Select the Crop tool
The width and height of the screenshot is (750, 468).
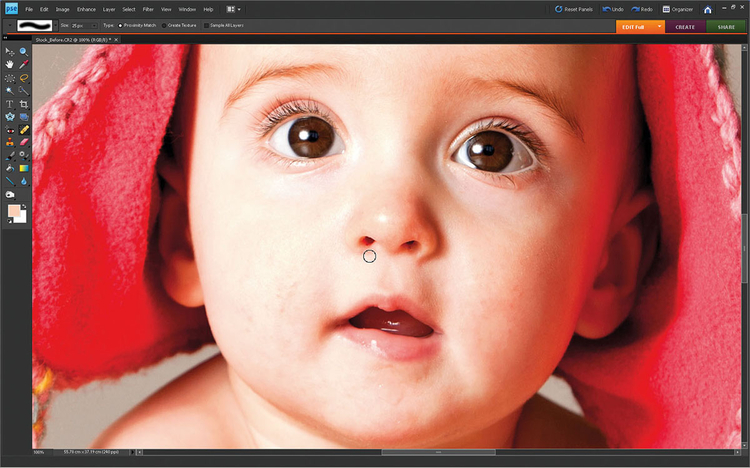tap(23, 104)
